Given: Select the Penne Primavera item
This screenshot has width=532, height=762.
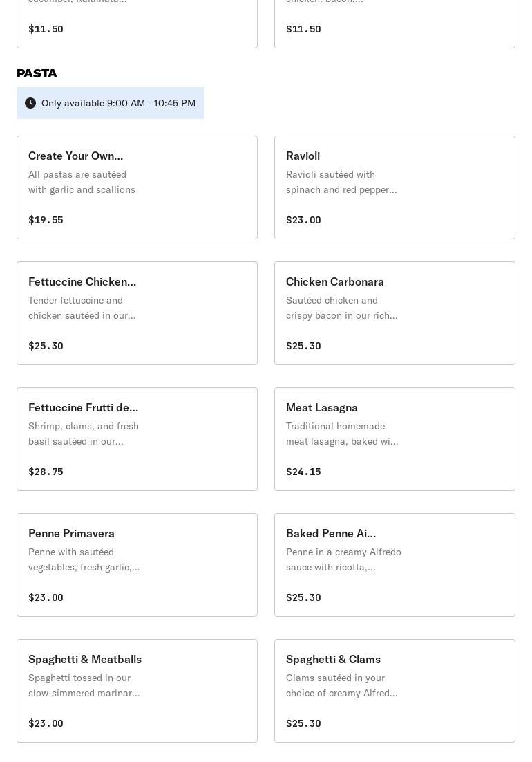Looking at the screenshot, I should pos(137,565).
